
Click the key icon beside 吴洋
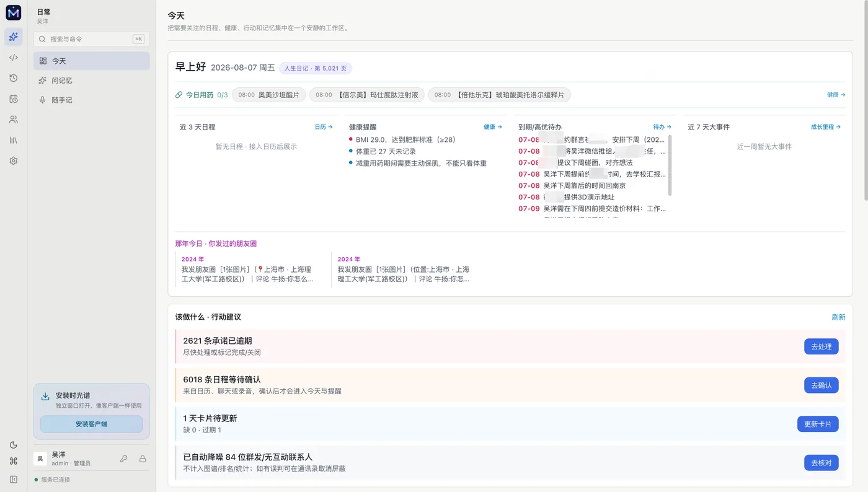point(124,459)
